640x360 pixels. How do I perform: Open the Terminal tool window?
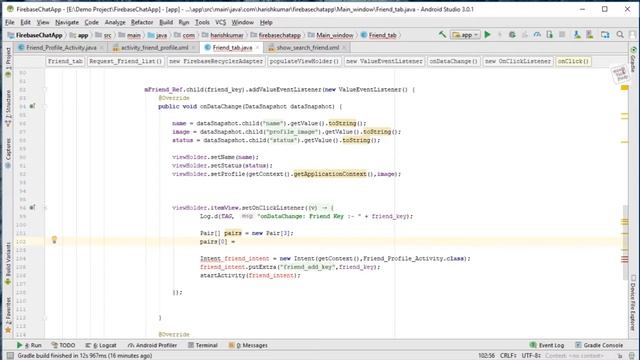point(203,345)
